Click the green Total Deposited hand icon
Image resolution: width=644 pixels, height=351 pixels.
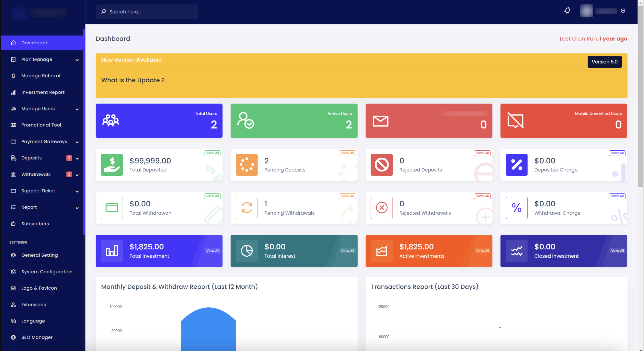click(112, 165)
